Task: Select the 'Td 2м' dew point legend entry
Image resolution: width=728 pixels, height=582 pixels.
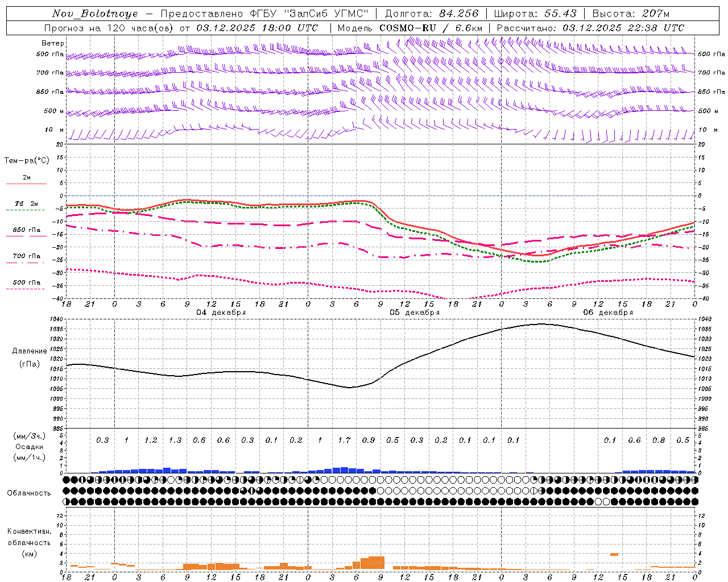Action: tap(27, 203)
